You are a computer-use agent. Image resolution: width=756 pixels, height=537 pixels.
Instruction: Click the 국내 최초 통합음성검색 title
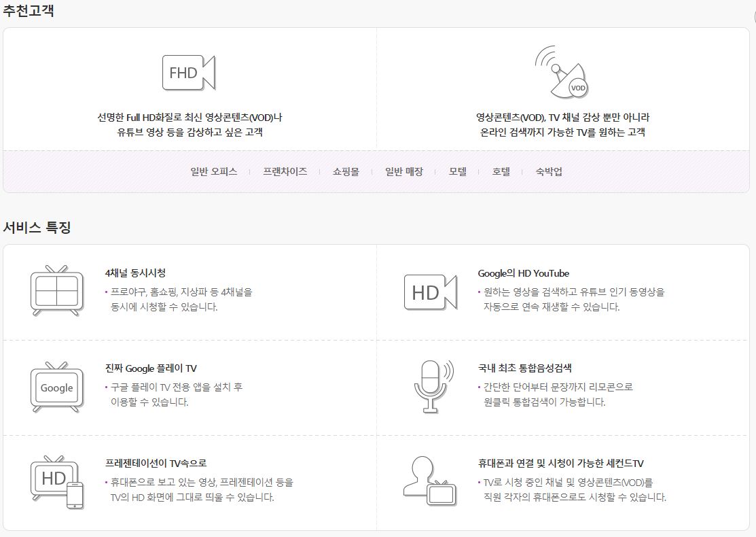524,368
